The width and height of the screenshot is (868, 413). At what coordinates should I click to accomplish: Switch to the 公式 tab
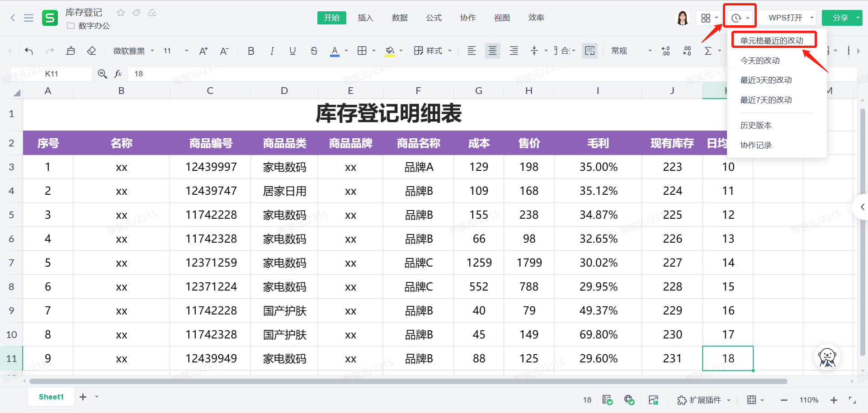434,18
